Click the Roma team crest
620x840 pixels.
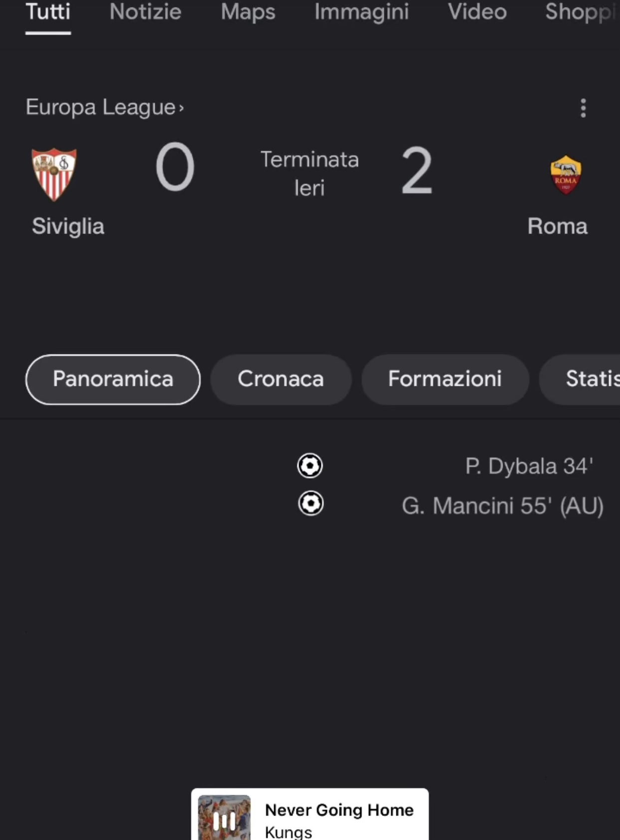(x=565, y=175)
